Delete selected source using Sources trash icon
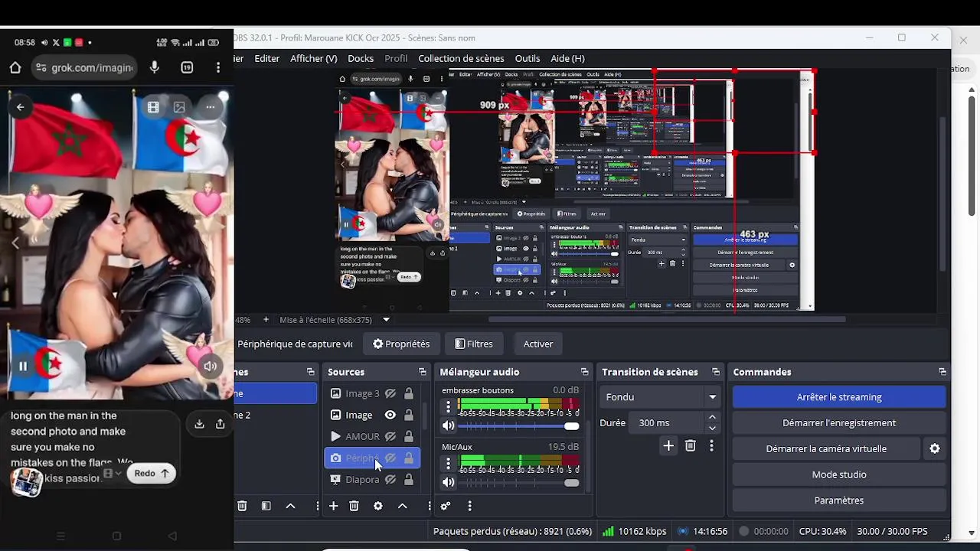 pos(354,506)
